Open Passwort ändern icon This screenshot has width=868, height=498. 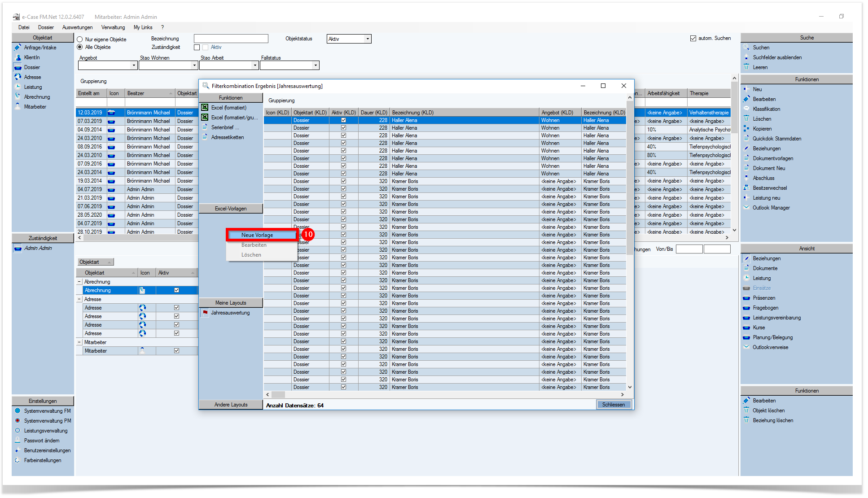[18, 440]
